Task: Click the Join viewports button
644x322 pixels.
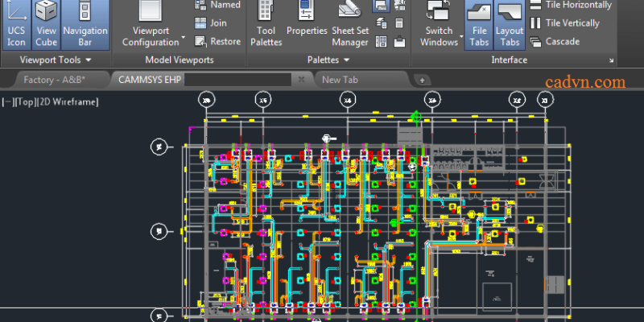Action: [x=211, y=23]
